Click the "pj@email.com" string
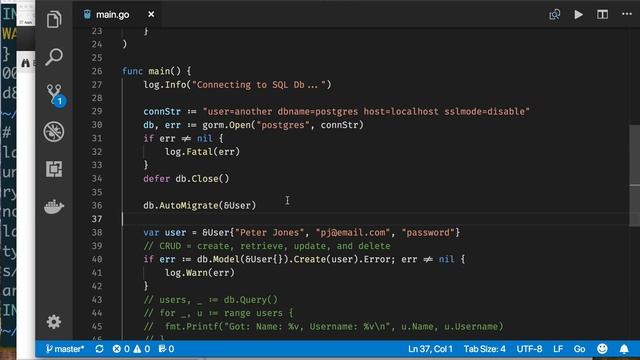This screenshot has height=360, width=640. (x=353, y=233)
